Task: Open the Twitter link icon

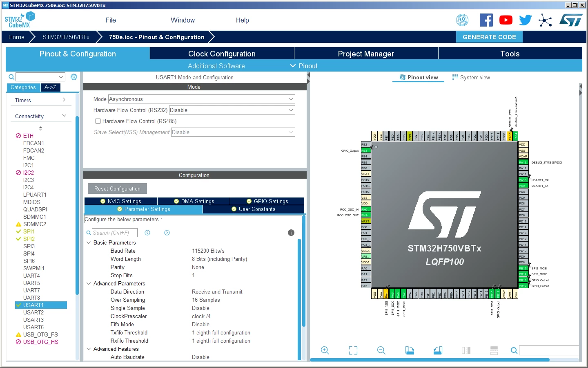Action: point(526,20)
